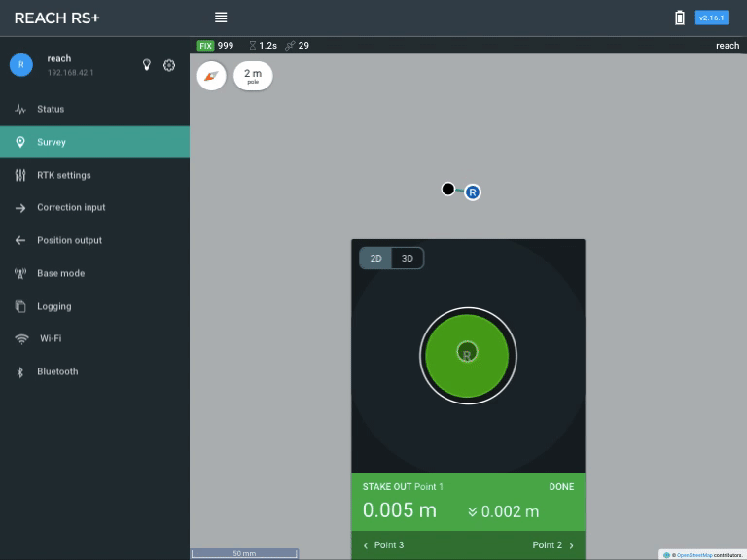This screenshot has height=560, width=747.
Task: Click the satellite count icon
Action: point(290,46)
